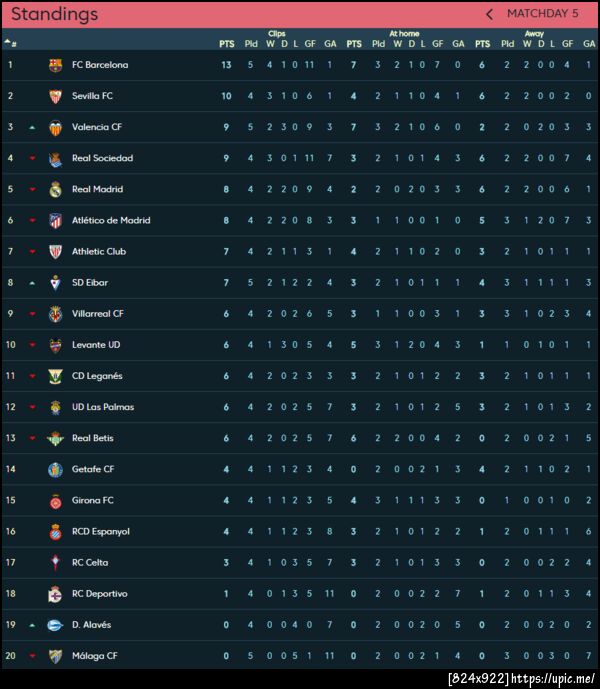The width and height of the screenshot is (600, 689).
Task: Click the Girona FC crest icon
Action: pos(55,500)
